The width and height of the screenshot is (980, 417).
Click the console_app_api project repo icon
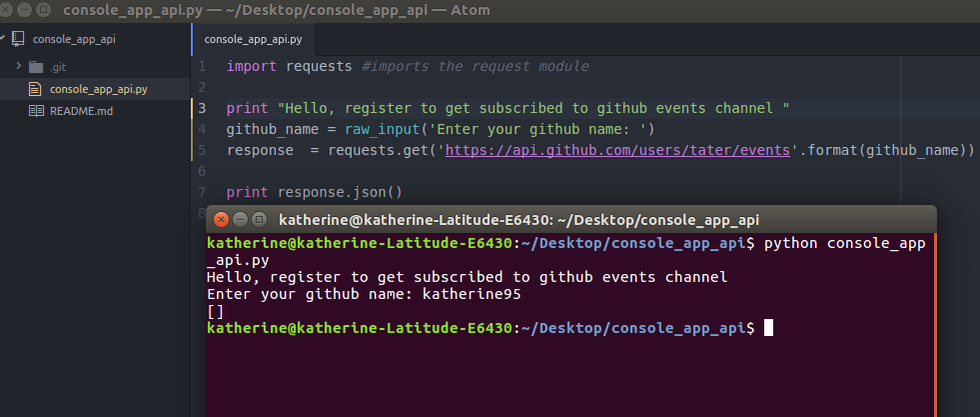[x=18, y=39]
